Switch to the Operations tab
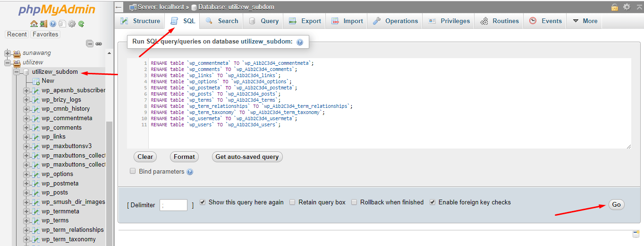 coord(395,21)
